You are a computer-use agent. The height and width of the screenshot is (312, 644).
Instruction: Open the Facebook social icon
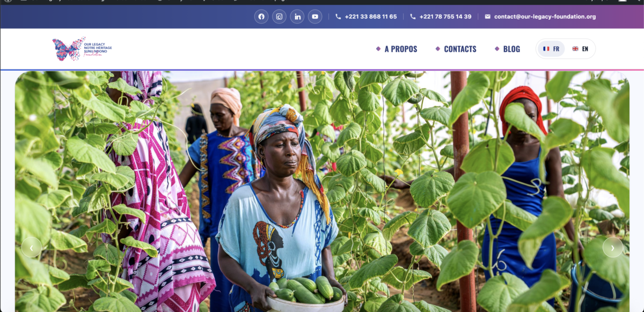pyautogui.click(x=261, y=17)
